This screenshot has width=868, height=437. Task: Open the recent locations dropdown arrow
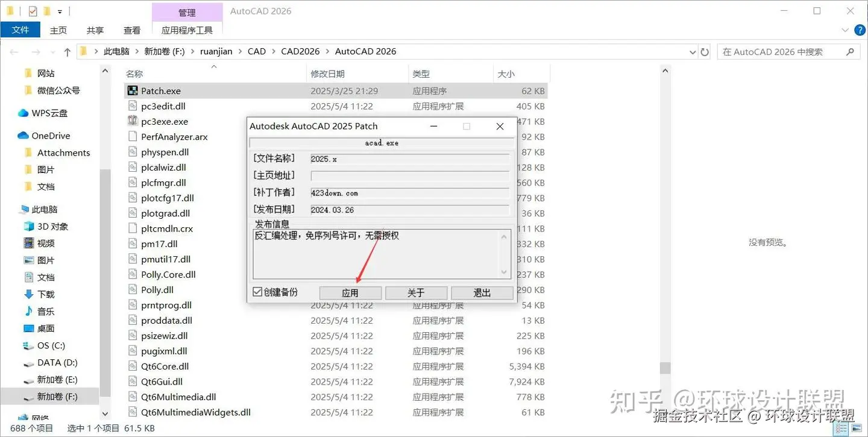tap(52, 52)
